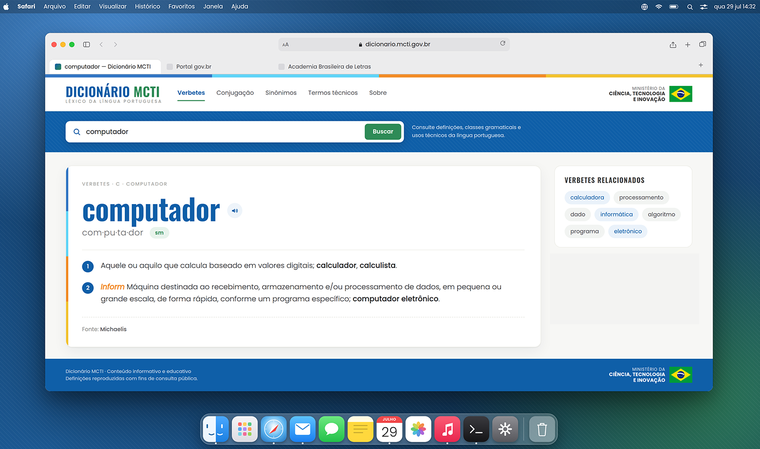Click the search magnifier icon in the search box
760x449 pixels.
77,132
